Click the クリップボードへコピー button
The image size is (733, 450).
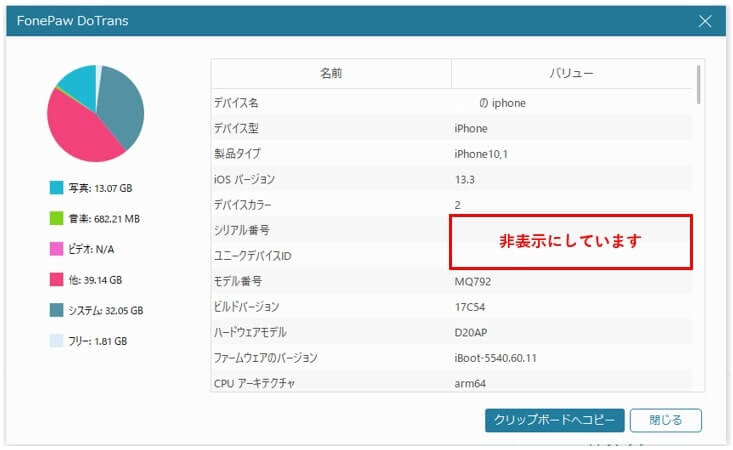(x=554, y=420)
